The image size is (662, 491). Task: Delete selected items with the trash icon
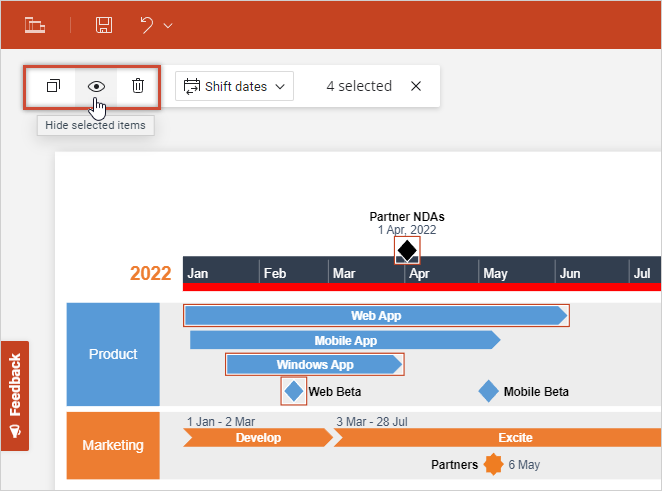pyautogui.click(x=138, y=86)
